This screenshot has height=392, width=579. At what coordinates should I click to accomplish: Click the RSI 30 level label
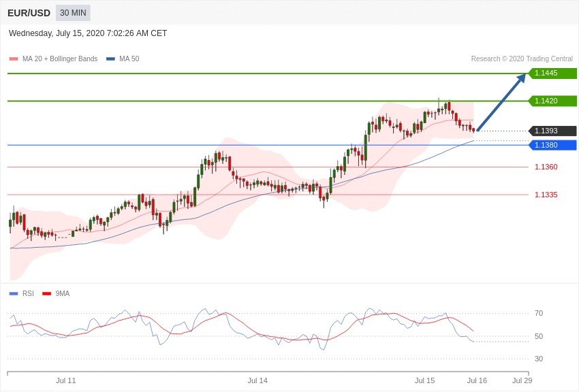(x=539, y=359)
